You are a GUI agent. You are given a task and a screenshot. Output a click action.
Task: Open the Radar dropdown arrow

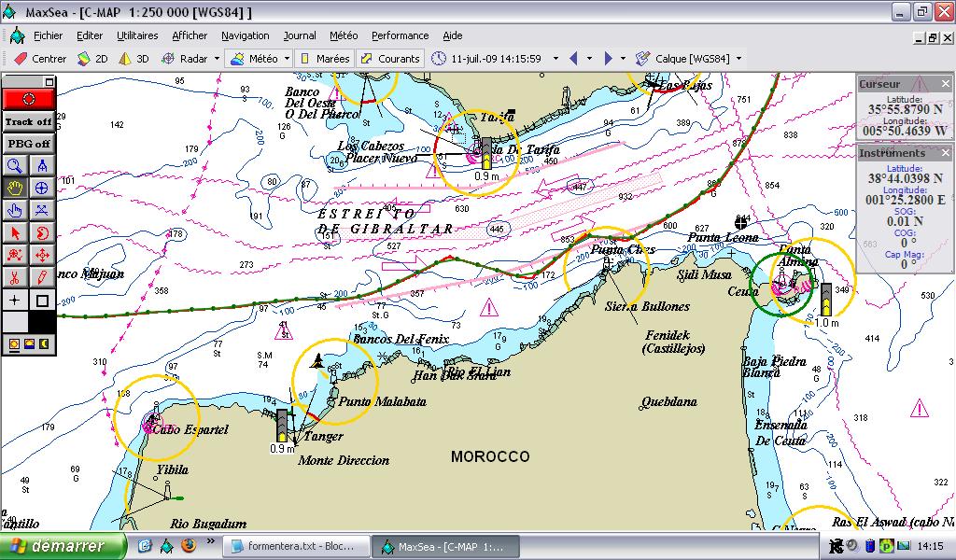217,58
